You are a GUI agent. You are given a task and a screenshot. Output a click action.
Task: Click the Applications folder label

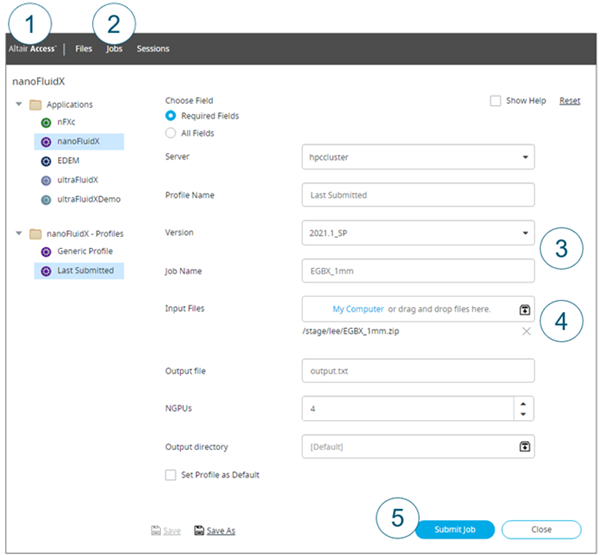click(x=70, y=104)
